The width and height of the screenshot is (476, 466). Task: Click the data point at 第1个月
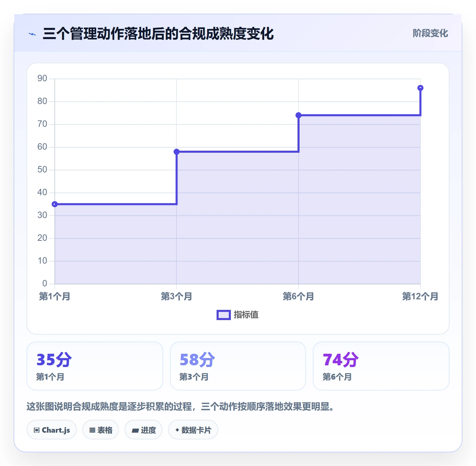[55, 204]
